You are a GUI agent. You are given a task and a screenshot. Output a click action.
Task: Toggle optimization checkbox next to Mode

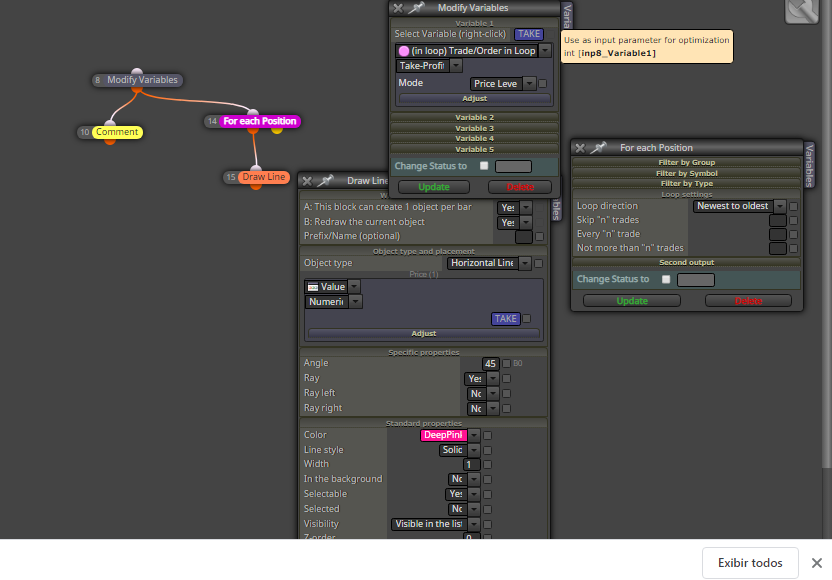(x=543, y=84)
